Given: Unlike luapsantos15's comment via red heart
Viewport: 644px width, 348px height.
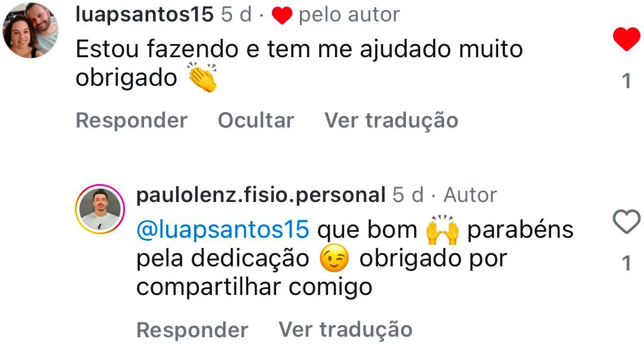Looking at the screenshot, I should click(x=626, y=39).
